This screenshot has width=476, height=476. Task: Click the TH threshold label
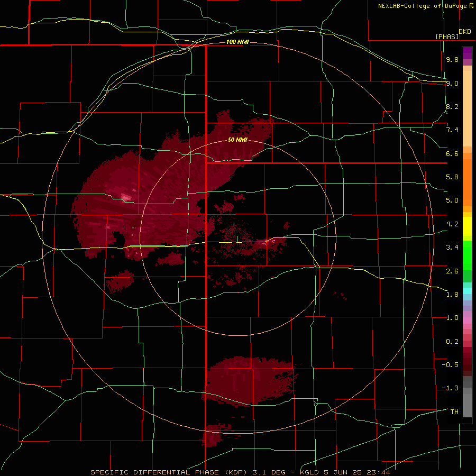[454, 412]
